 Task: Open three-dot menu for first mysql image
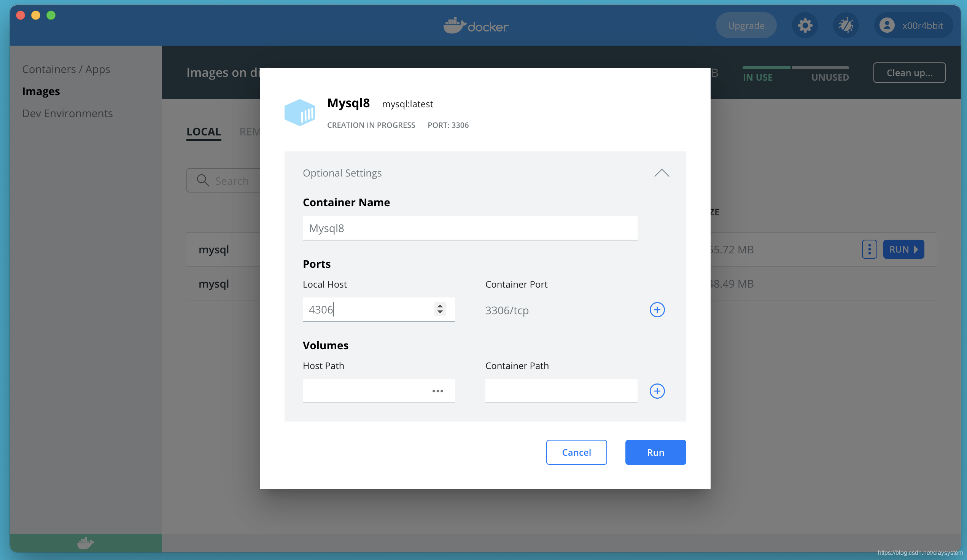point(869,250)
